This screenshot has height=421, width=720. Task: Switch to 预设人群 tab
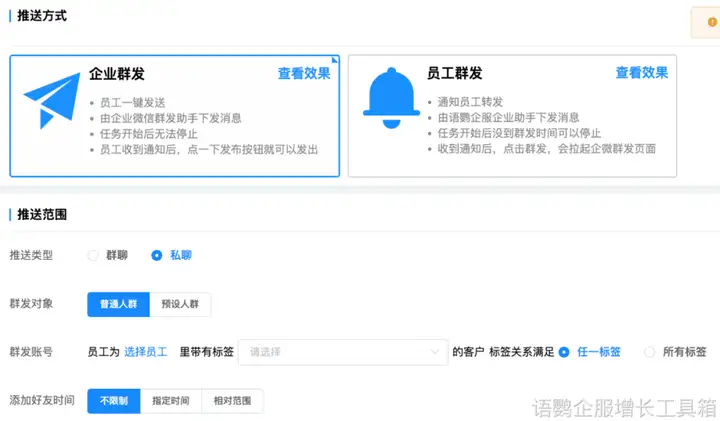pos(180,305)
